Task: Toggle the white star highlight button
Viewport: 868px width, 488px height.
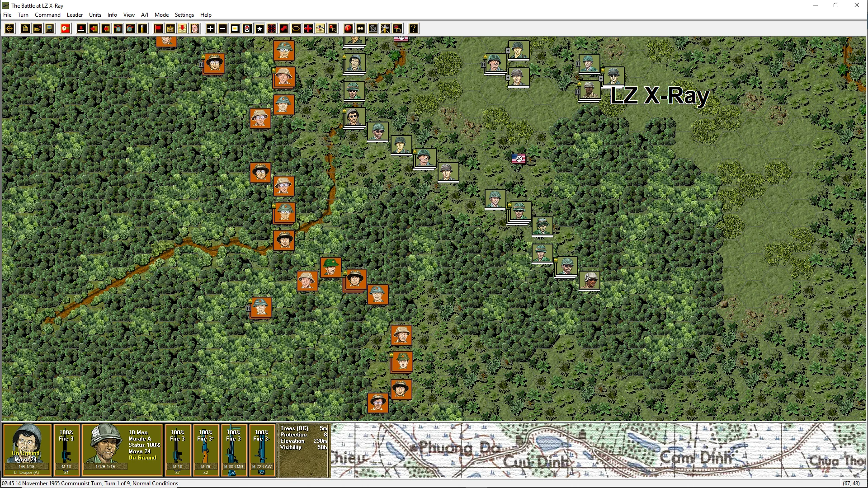Action: (x=259, y=29)
